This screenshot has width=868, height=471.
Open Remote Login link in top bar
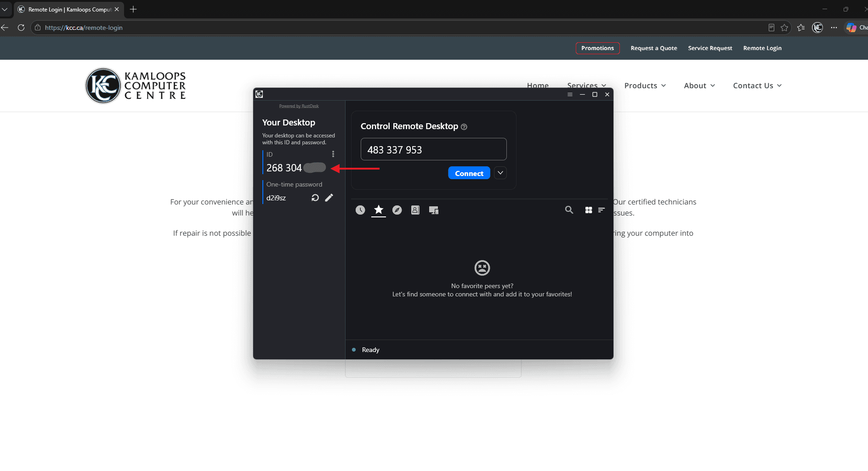click(762, 48)
